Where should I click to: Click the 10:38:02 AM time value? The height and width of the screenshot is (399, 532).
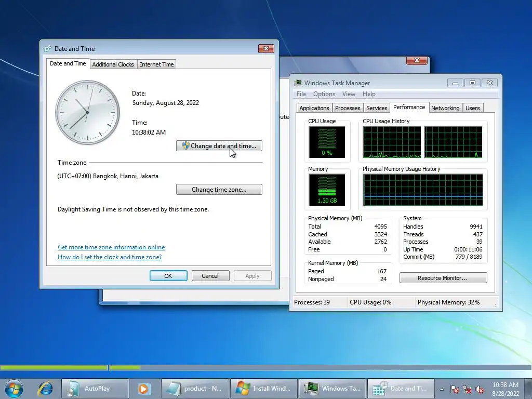(149, 132)
